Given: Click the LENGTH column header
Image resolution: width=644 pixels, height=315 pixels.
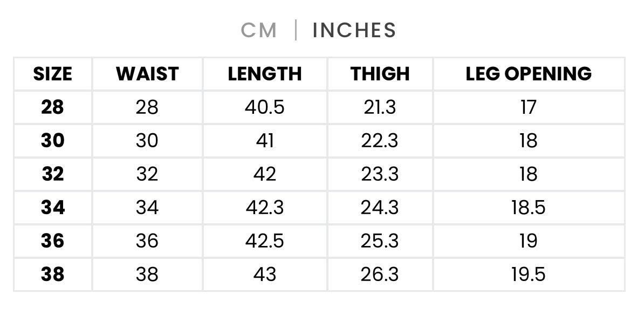Looking at the screenshot, I should coord(264,74).
